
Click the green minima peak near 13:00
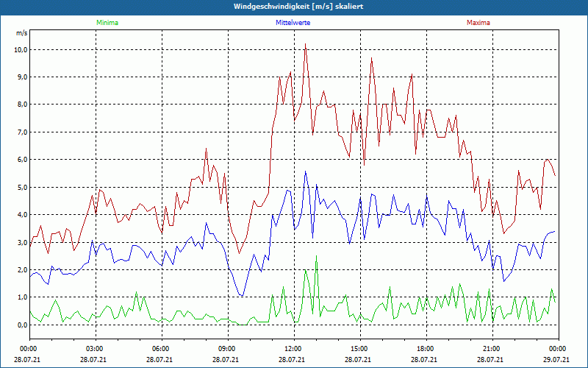click(317, 256)
